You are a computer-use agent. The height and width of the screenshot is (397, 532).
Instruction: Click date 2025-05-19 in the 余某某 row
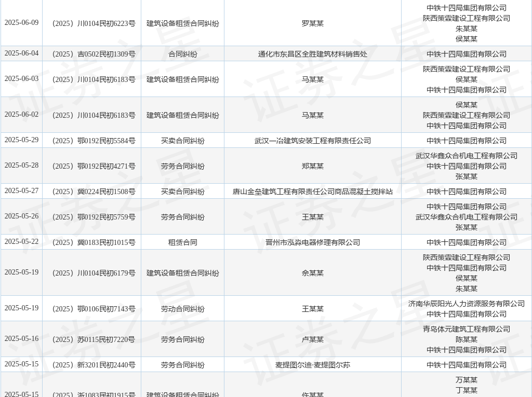click(21, 272)
